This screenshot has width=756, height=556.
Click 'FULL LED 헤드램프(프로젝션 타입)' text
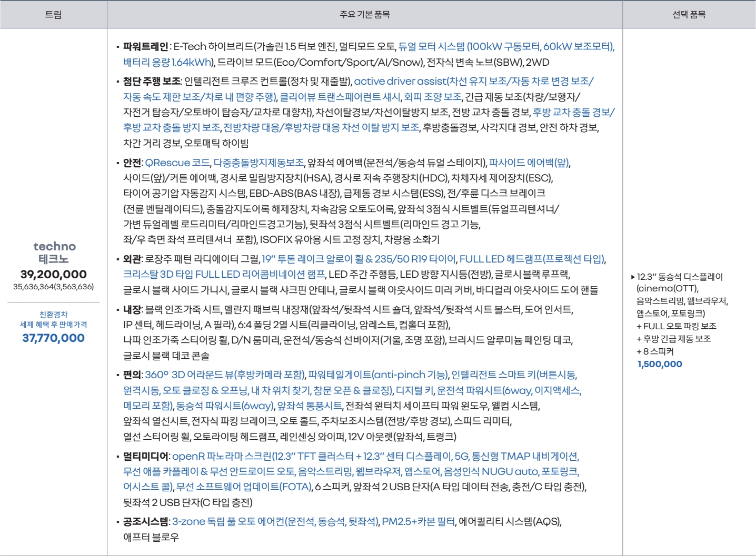532,259
